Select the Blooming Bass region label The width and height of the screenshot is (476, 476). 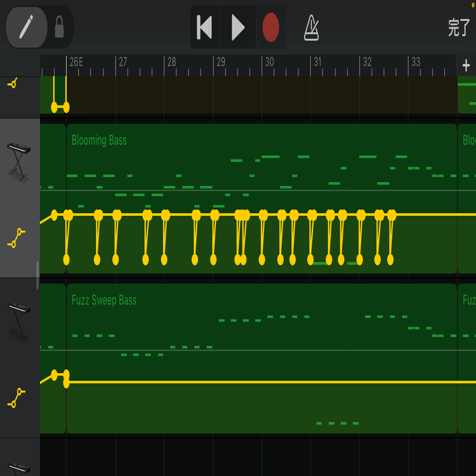pyautogui.click(x=99, y=140)
